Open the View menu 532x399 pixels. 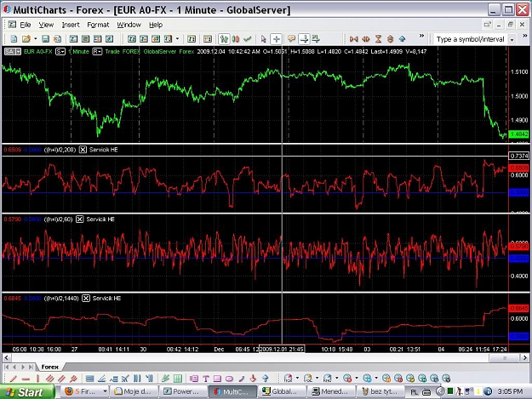(x=46, y=25)
